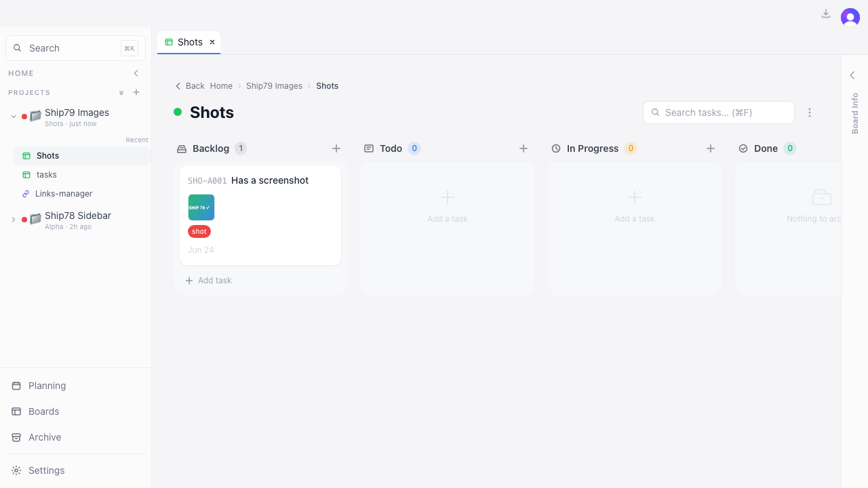Click the Nothing to archive placeholder in Done
The width and height of the screenshot is (868, 488).
[x=814, y=206]
